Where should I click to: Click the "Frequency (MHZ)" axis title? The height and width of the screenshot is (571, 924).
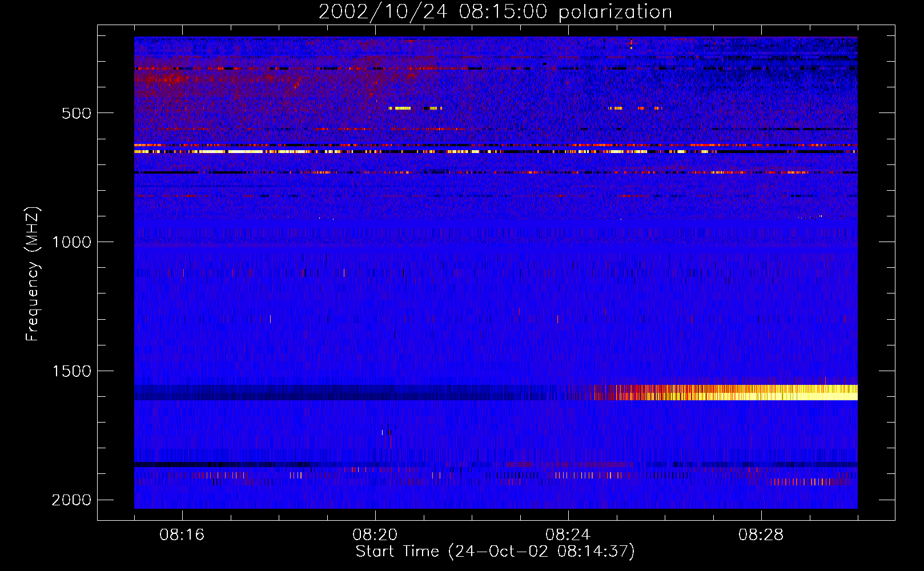(33, 274)
